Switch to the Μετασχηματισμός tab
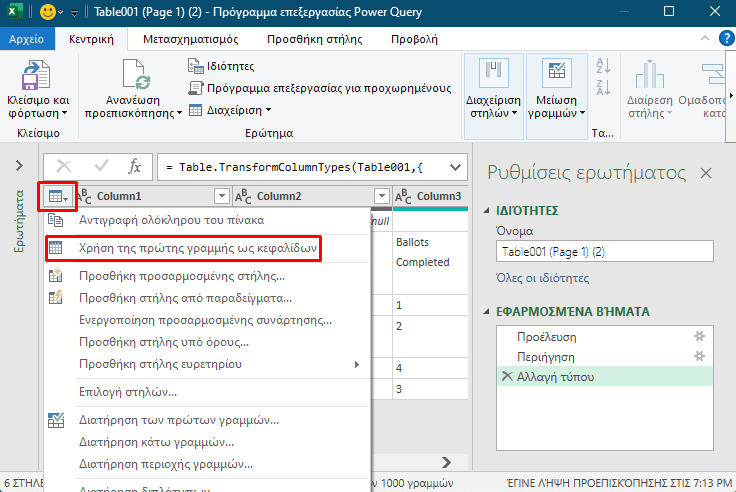 click(191, 39)
